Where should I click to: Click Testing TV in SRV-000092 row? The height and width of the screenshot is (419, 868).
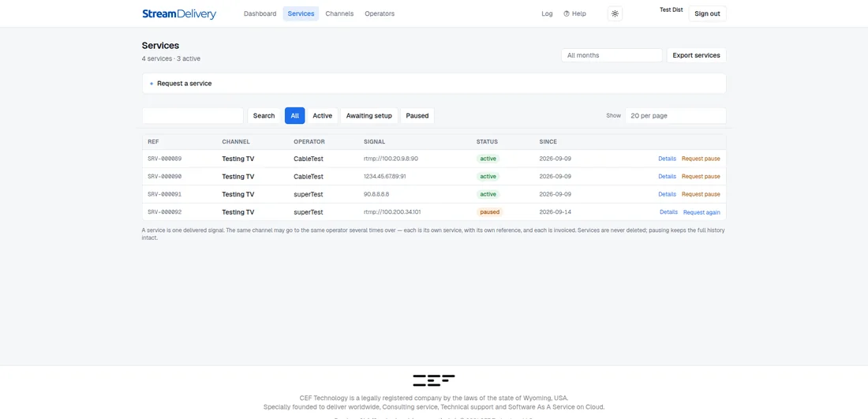click(x=238, y=212)
